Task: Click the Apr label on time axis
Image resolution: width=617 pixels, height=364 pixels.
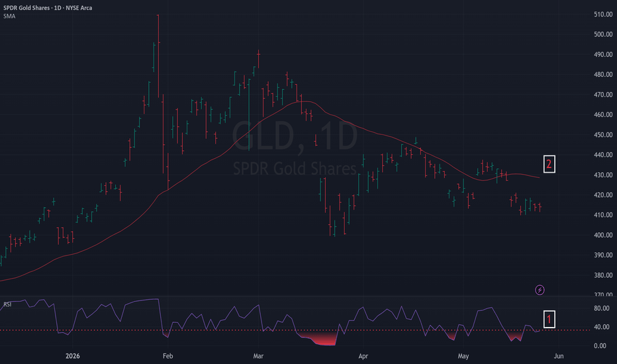Action: (363, 356)
